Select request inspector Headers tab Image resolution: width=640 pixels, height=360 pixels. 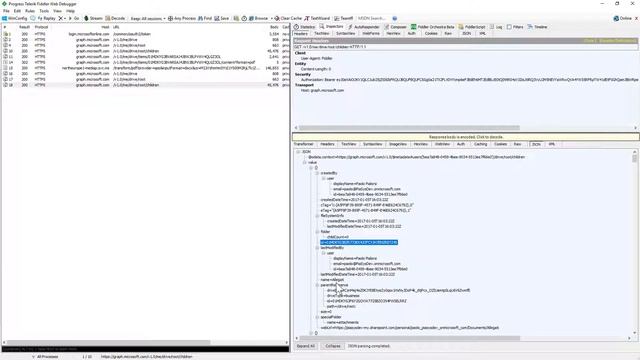click(301, 33)
